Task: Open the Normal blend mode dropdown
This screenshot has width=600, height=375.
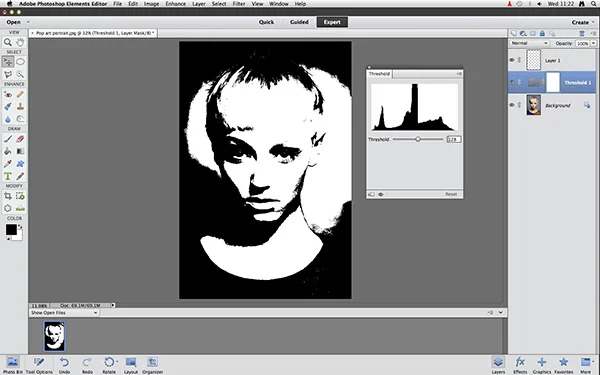Action: (530, 43)
